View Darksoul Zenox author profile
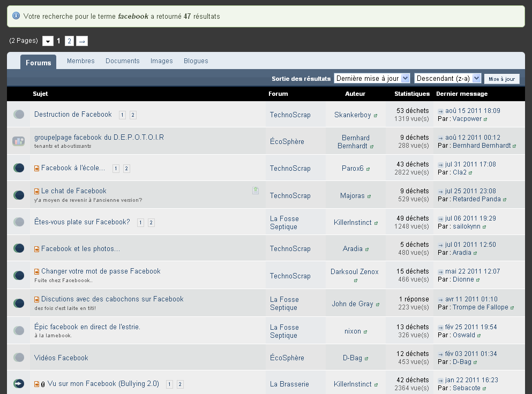Screen dimensions: 532x394 click(355, 271)
